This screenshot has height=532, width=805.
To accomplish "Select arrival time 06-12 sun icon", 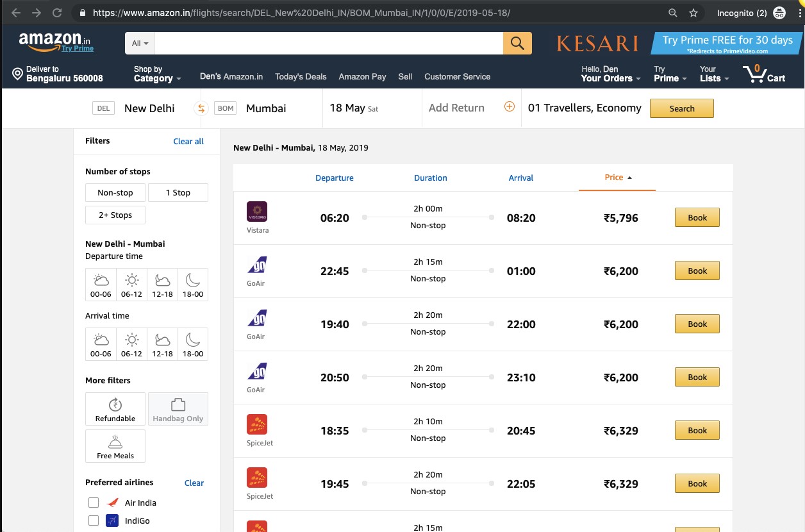I will tap(132, 344).
